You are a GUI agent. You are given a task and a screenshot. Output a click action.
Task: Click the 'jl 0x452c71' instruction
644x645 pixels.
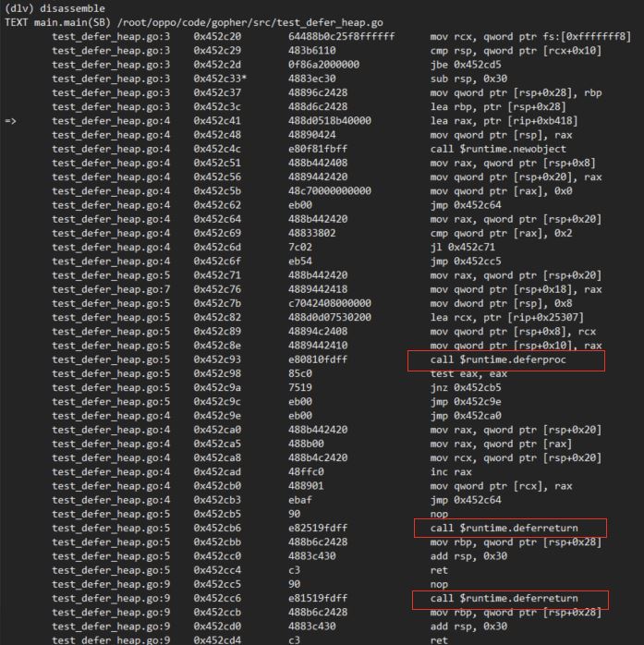pyautogui.click(x=463, y=248)
